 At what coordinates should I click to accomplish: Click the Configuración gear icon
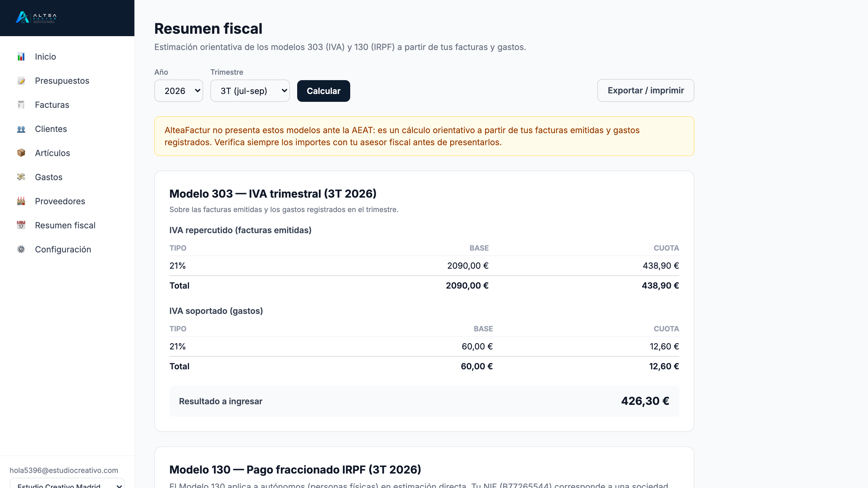point(21,249)
